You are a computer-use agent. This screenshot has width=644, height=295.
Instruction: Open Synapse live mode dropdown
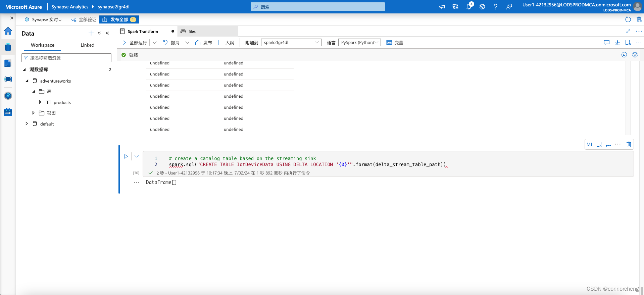point(43,19)
